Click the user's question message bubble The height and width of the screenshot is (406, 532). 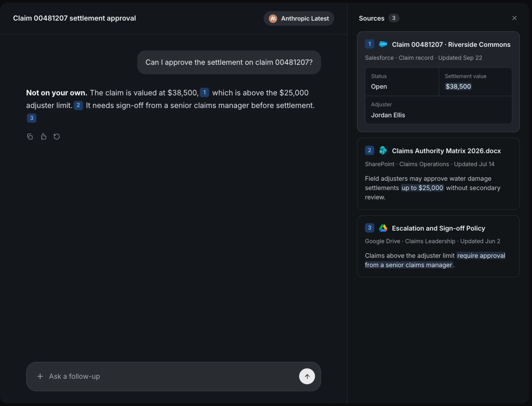[x=229, y=62]
